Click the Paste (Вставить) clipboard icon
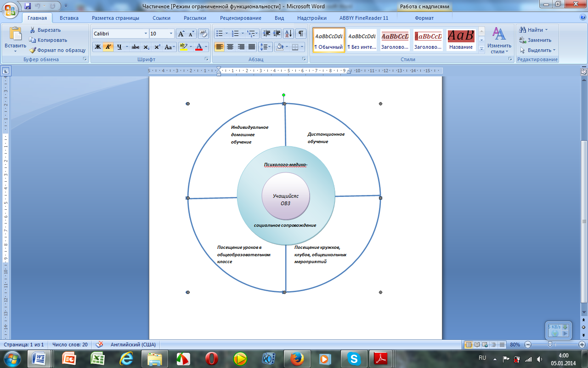 [15, 34]
